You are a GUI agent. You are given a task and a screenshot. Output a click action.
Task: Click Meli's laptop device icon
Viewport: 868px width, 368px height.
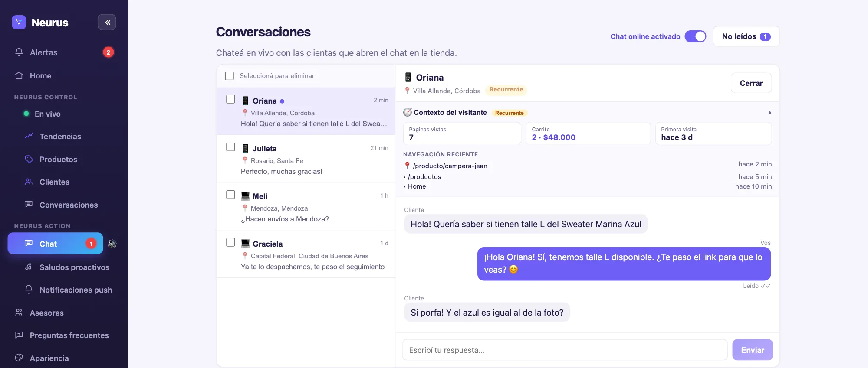point(245,195)
